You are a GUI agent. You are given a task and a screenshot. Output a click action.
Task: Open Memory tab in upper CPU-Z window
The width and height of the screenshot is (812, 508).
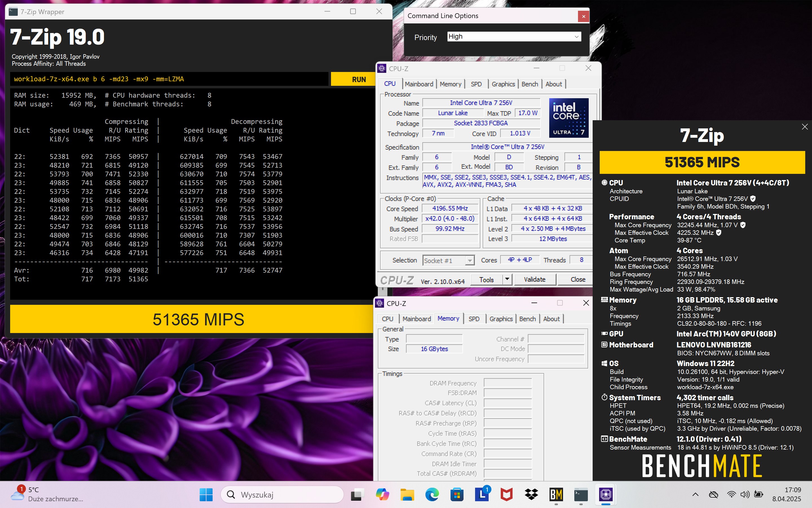click(x=450, y=84)
